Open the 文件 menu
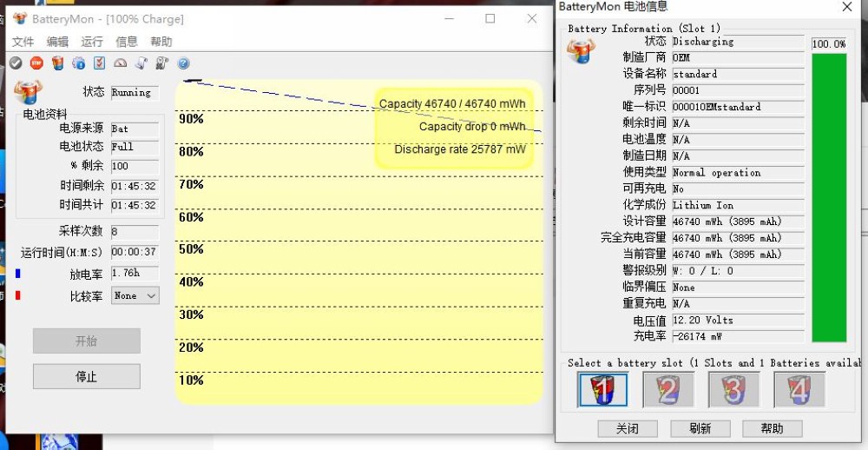The height and width of the screenshot is (450, 868). (23, 42)
